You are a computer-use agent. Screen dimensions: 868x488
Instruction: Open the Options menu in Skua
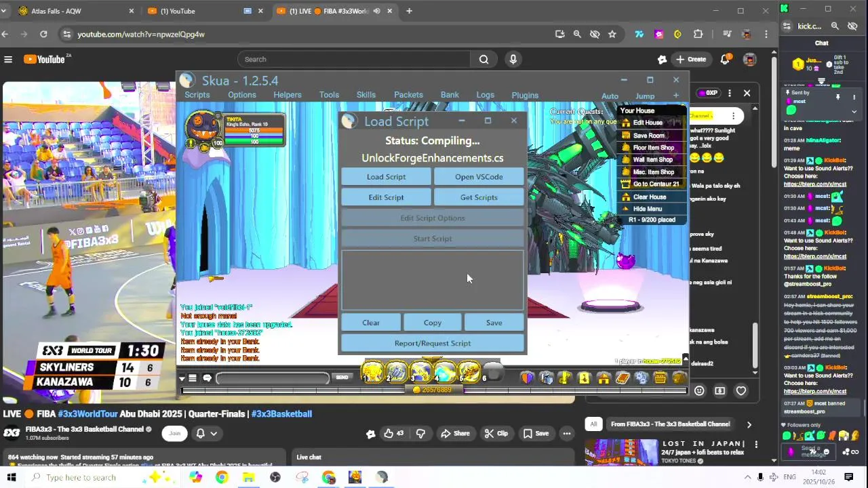point(242,95)
